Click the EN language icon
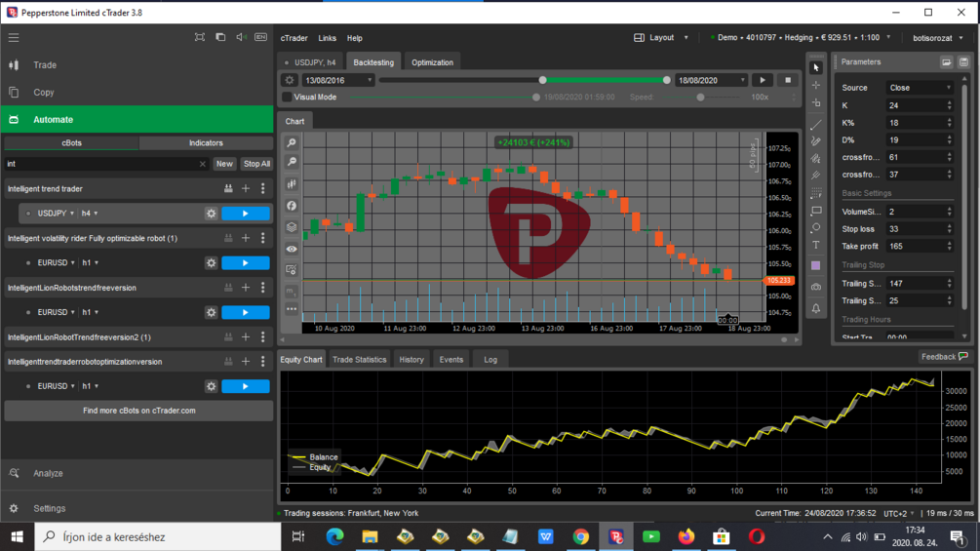The height and width of the screenshot is (551, 980). tap(260, 37)
